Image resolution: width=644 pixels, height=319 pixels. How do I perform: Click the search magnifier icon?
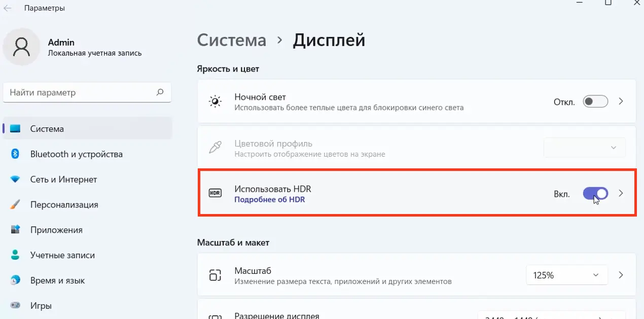(x=160, y=92)
